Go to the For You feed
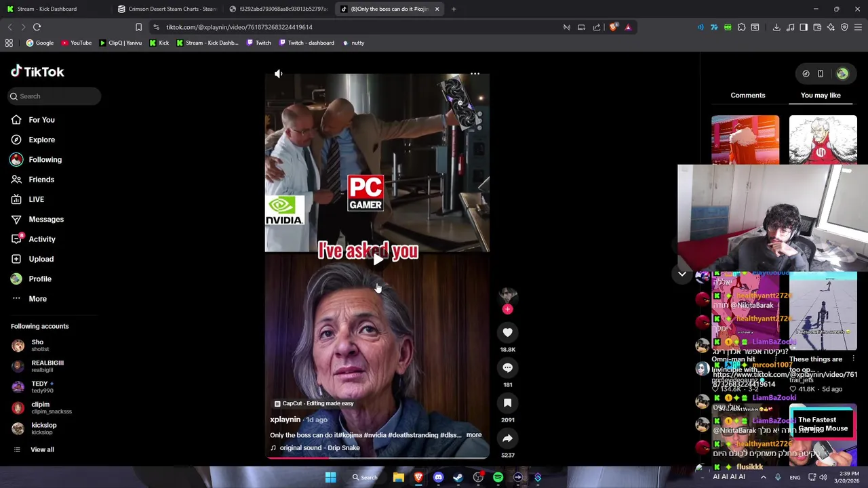This screenshot has width=868, height=488. (41, 120)
